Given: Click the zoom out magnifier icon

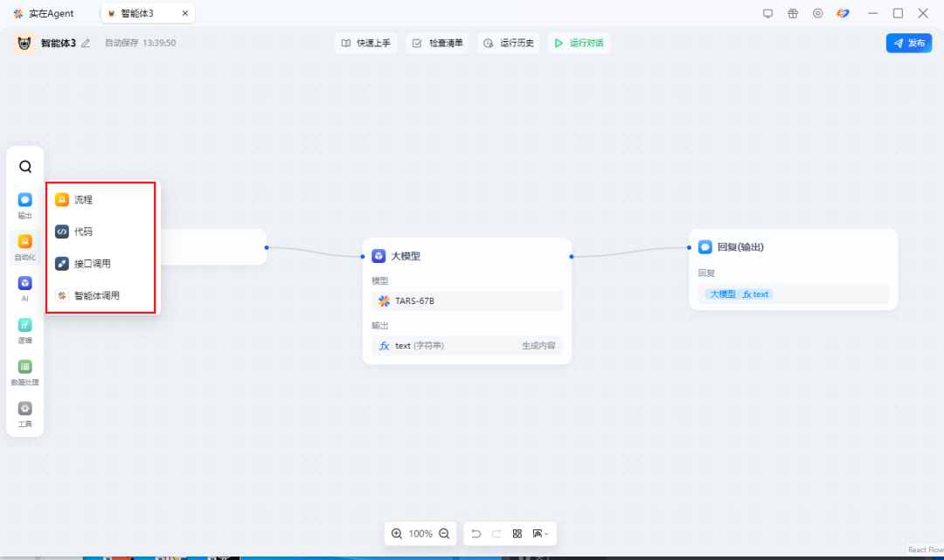Looking at the screenshot, I should [x=444, y=534].
